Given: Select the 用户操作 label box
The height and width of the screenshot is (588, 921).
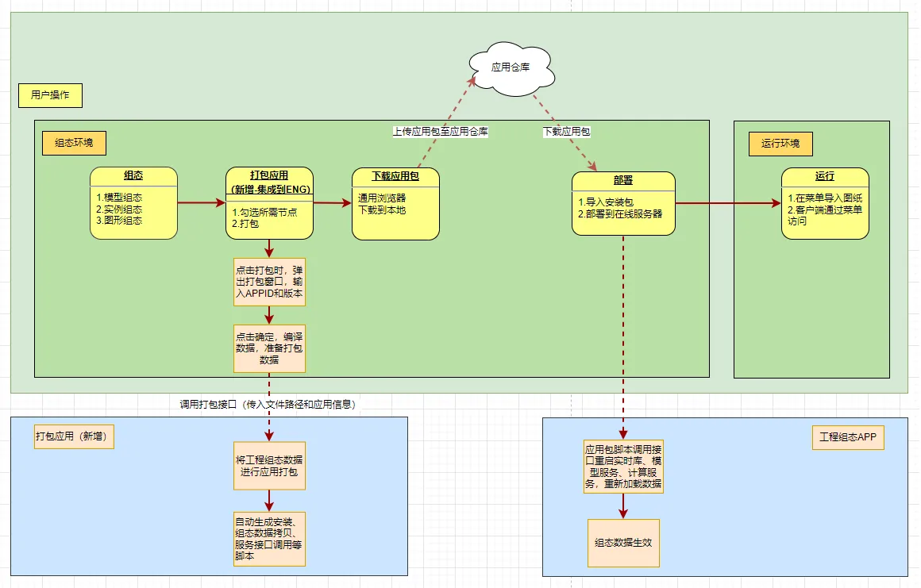Looking at the screenshot, I should (x=50, y=95).
